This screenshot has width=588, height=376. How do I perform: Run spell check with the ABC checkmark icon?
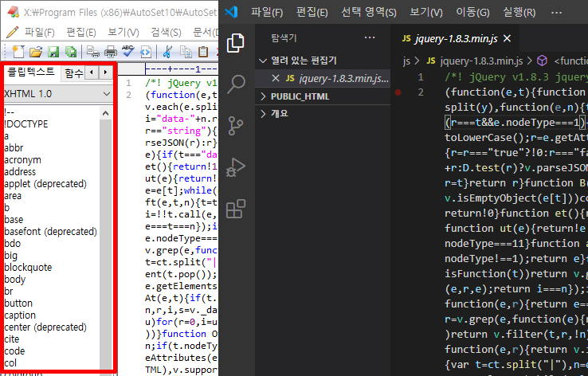click(x=128, y=52)
